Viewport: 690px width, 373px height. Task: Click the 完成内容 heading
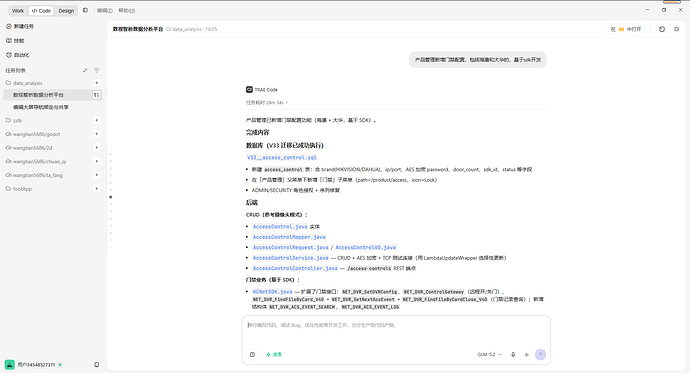point(257,132)
